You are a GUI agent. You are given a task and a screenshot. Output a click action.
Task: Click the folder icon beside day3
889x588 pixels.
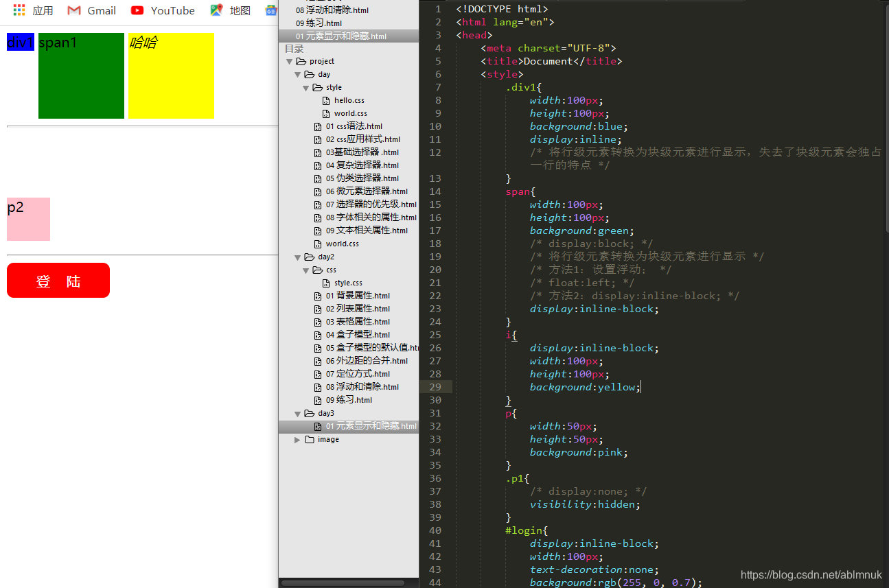309,413
